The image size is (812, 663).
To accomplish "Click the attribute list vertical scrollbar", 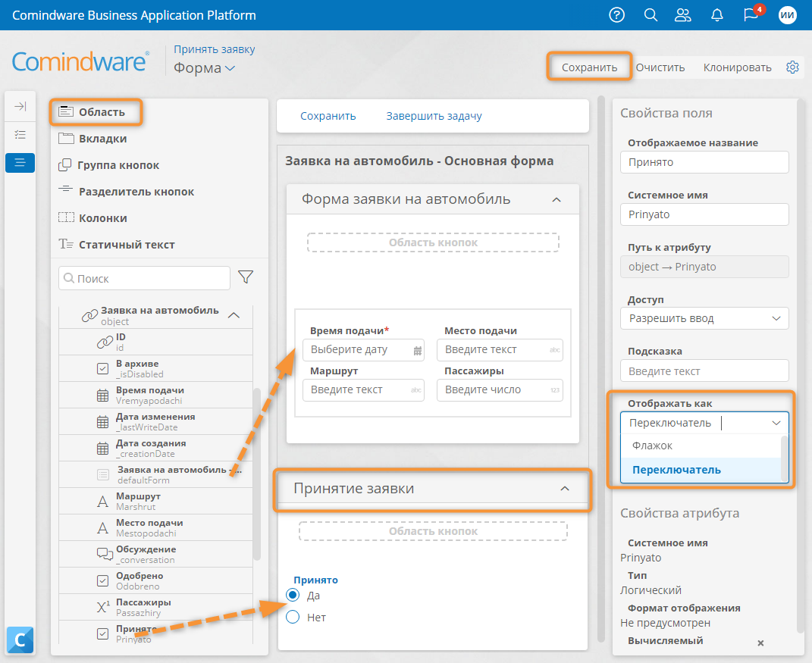I will tap(256, 474).
